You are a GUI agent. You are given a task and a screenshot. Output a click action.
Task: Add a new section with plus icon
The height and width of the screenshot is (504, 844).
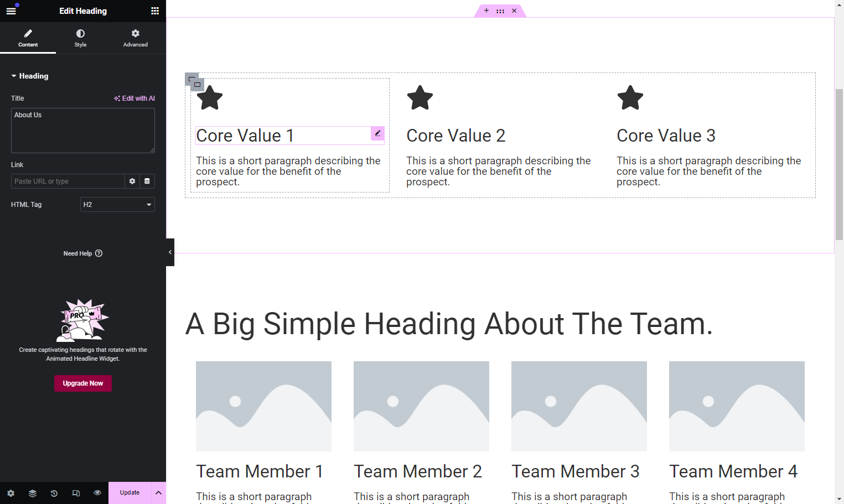pos(486,11)
